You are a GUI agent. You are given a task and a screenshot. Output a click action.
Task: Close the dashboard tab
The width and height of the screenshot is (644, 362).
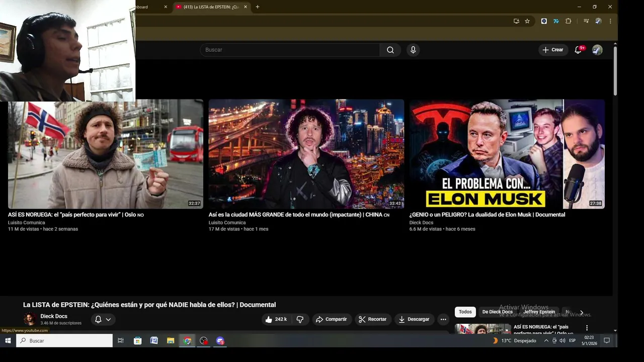point(166,7)
